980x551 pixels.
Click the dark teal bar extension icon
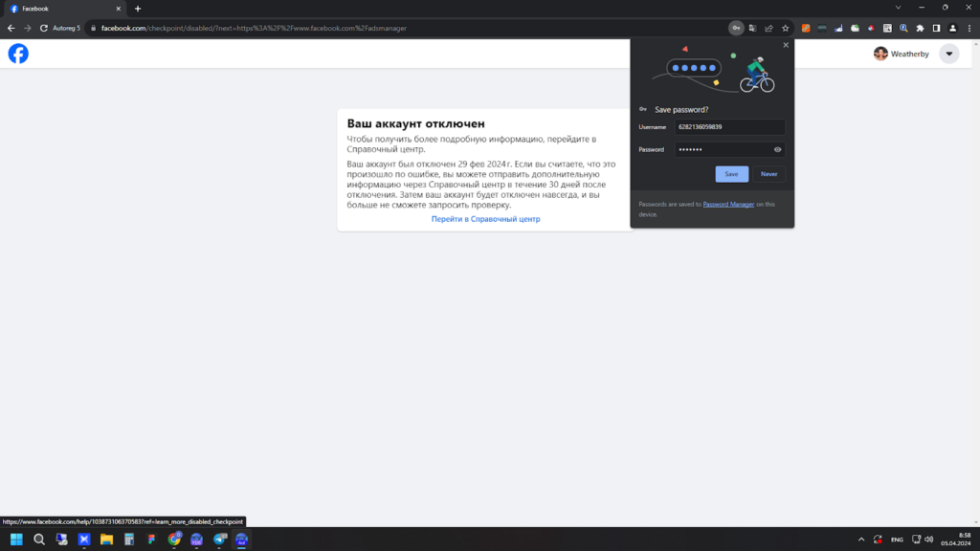tap(822, 28)
